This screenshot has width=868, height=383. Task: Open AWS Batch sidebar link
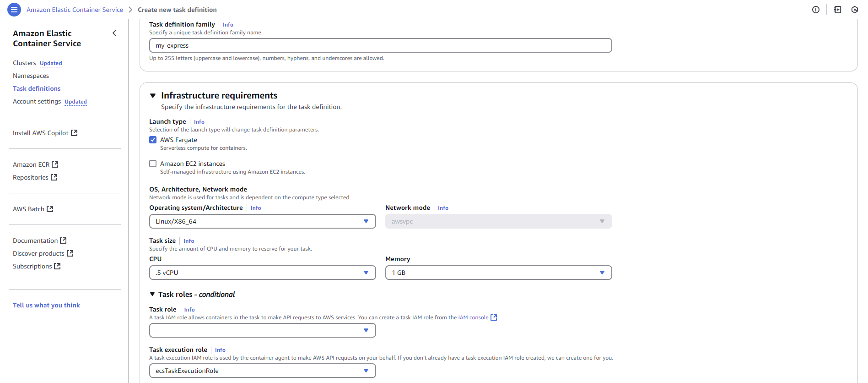tap(28, 209)
